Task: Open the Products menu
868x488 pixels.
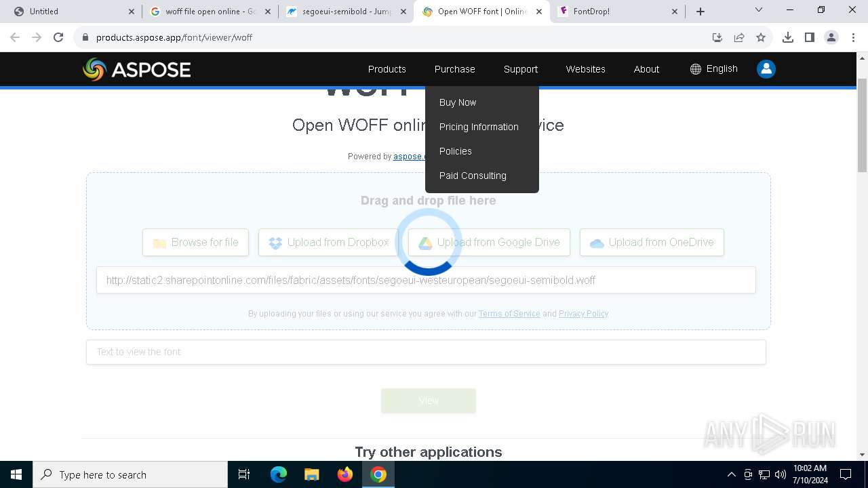Action: point(387,69)
